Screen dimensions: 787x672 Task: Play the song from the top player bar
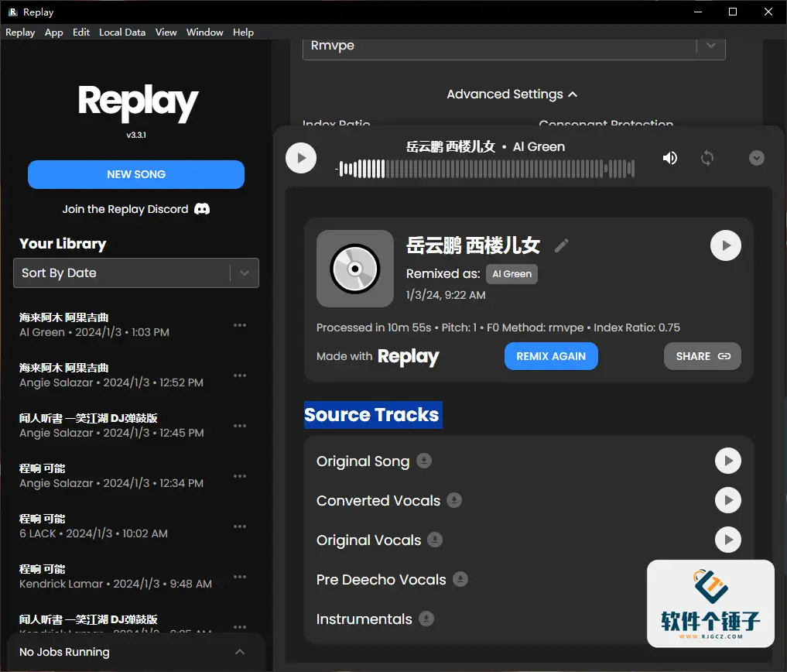[x=301, y=158]
